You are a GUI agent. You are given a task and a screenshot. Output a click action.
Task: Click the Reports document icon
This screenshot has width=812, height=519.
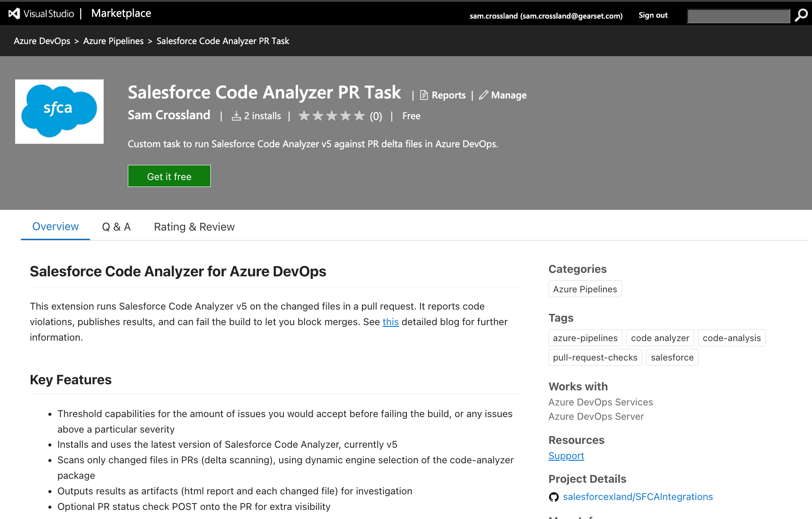click(424, 95)
